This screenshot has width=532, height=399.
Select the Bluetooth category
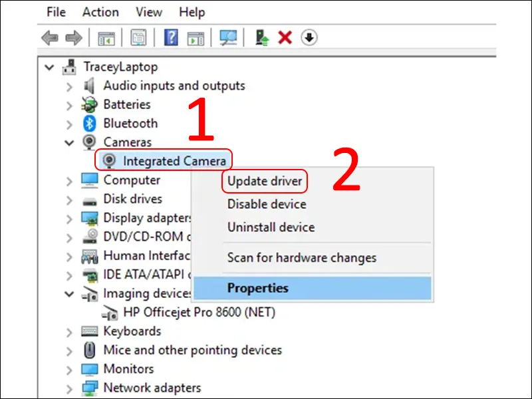tap(130, 124)
